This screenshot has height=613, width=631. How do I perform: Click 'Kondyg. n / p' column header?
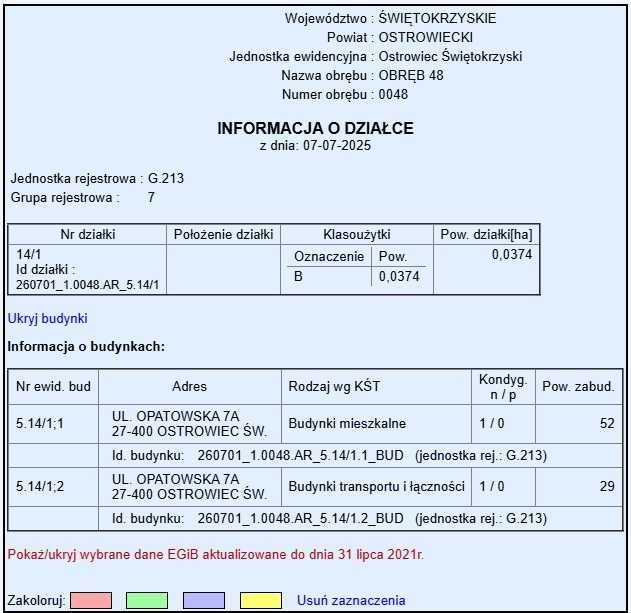503,387
